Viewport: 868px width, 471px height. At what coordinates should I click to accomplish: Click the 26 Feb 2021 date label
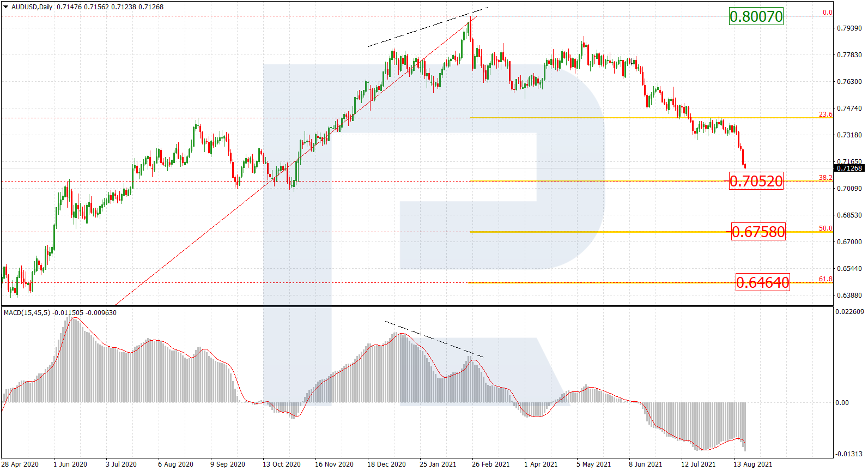[491, 464]
